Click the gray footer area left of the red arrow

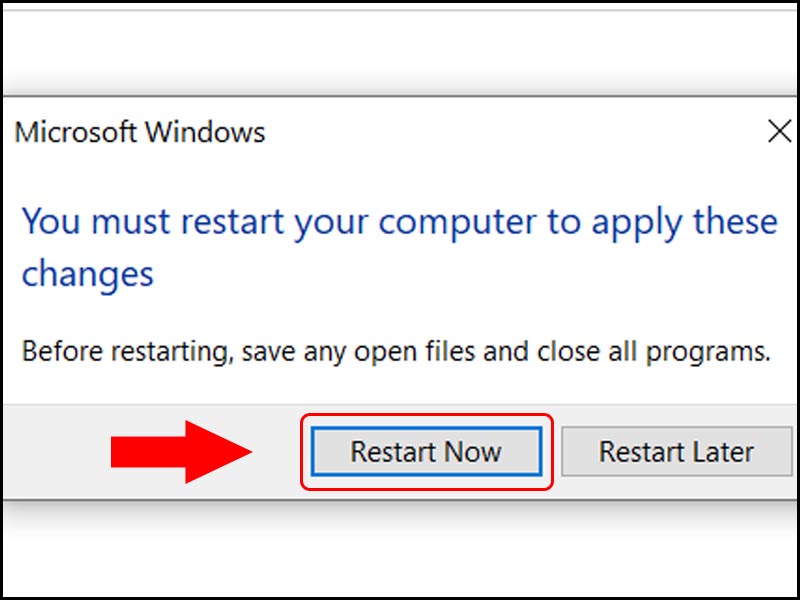click(55, 452)
